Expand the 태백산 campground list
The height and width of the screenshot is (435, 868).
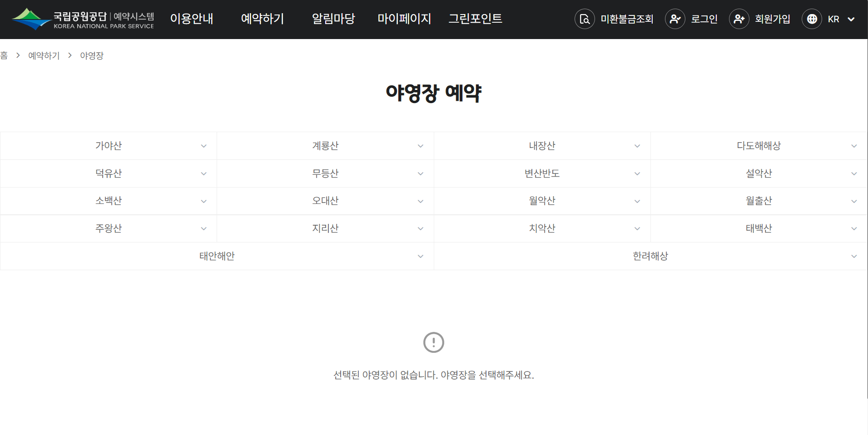pos(759,228)
